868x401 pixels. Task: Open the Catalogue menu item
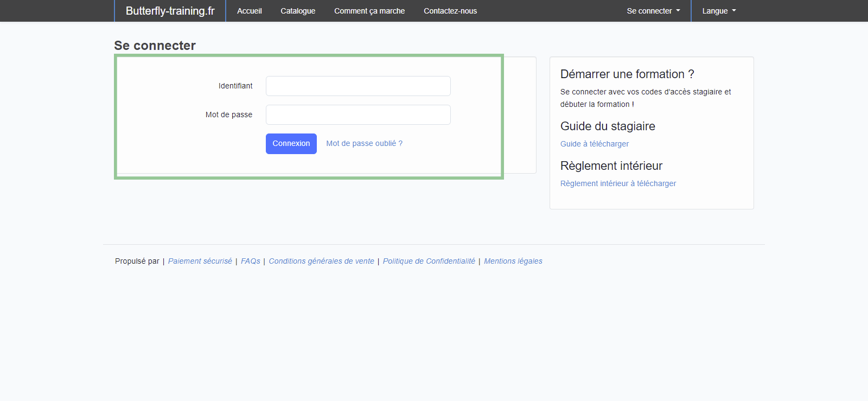click(298, 11)
